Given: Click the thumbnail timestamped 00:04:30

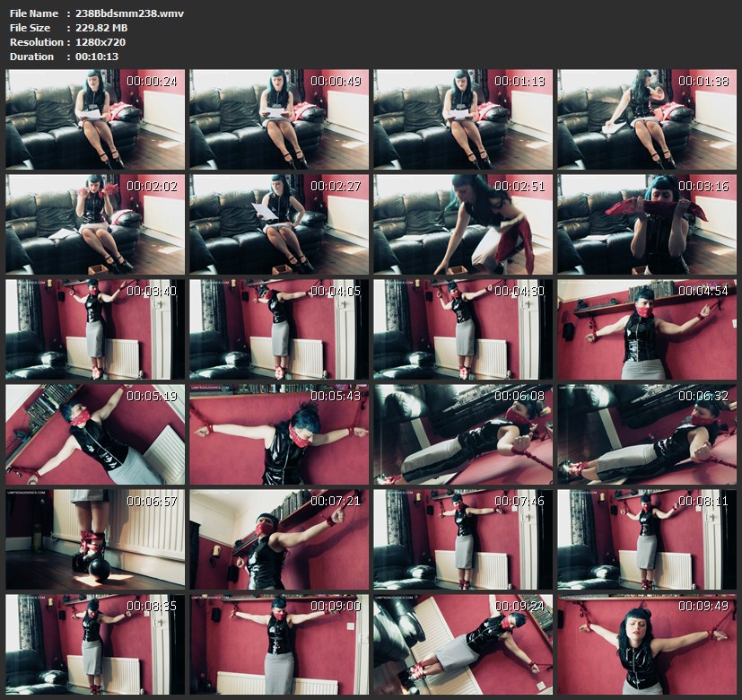Looking at the screenshot, I should 463,329.
